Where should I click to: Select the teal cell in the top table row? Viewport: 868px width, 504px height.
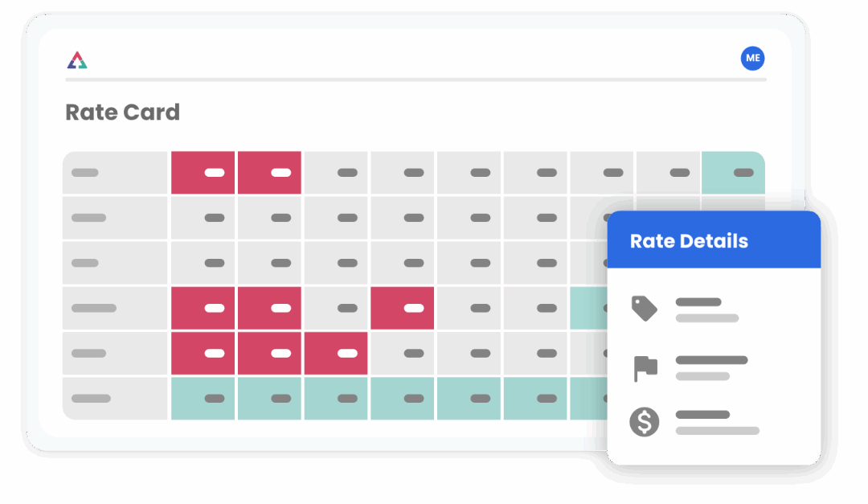[x=733, y=173]
